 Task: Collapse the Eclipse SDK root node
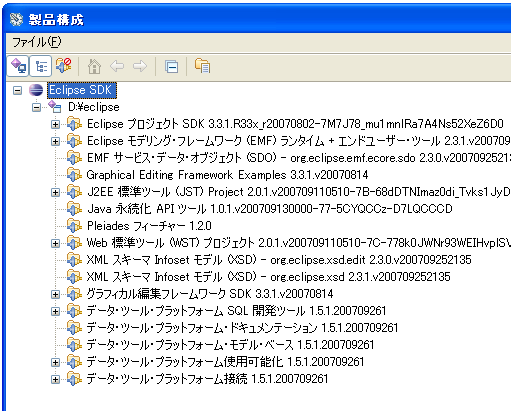click(17, 90)
